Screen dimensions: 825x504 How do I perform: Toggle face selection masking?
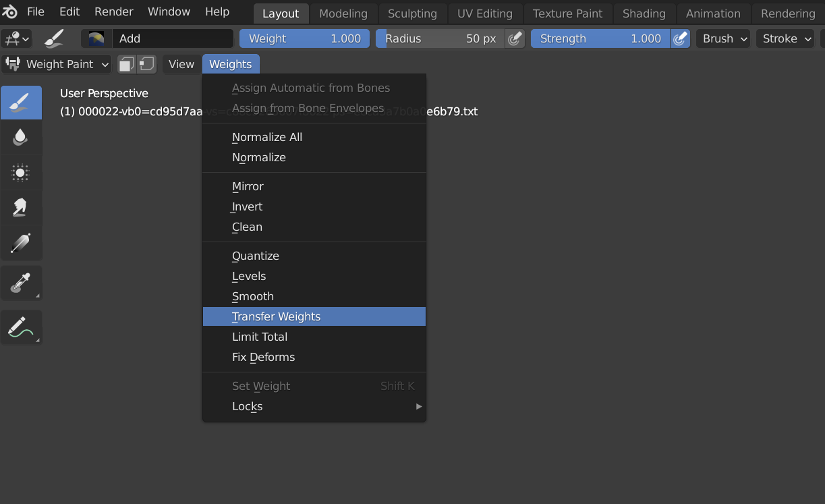click(x=126, y=64)
